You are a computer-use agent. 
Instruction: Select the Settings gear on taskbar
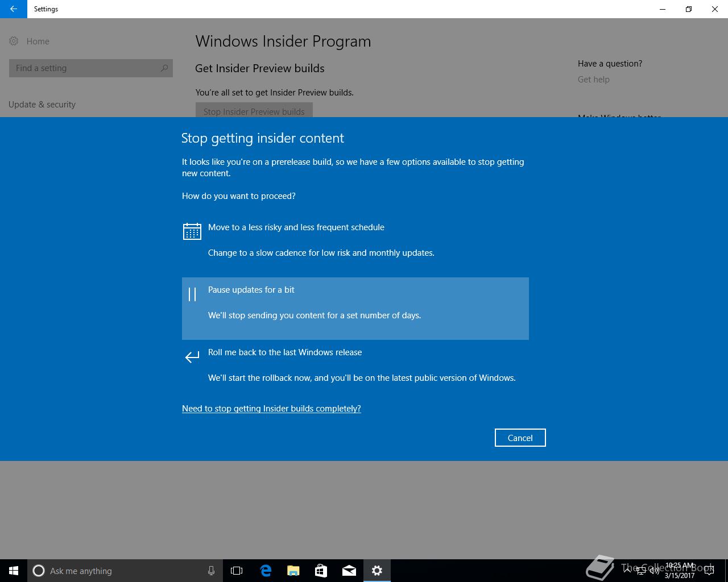tap(377, 571)
